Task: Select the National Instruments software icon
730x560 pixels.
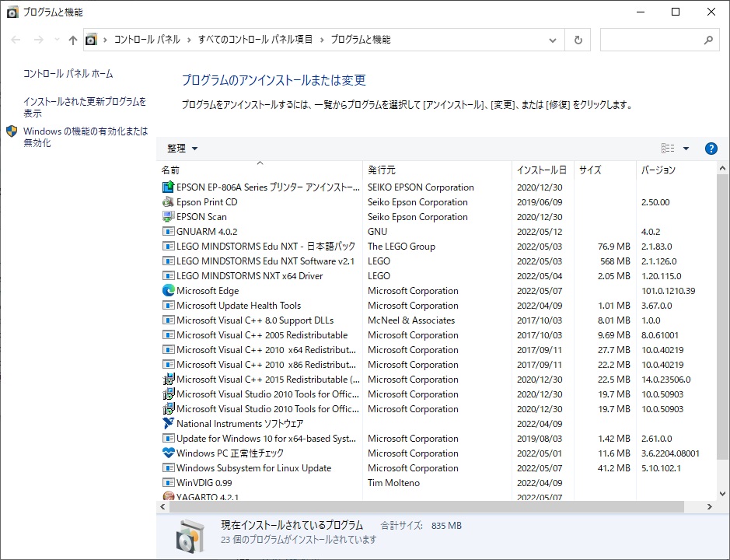Action: coord(168,423)
